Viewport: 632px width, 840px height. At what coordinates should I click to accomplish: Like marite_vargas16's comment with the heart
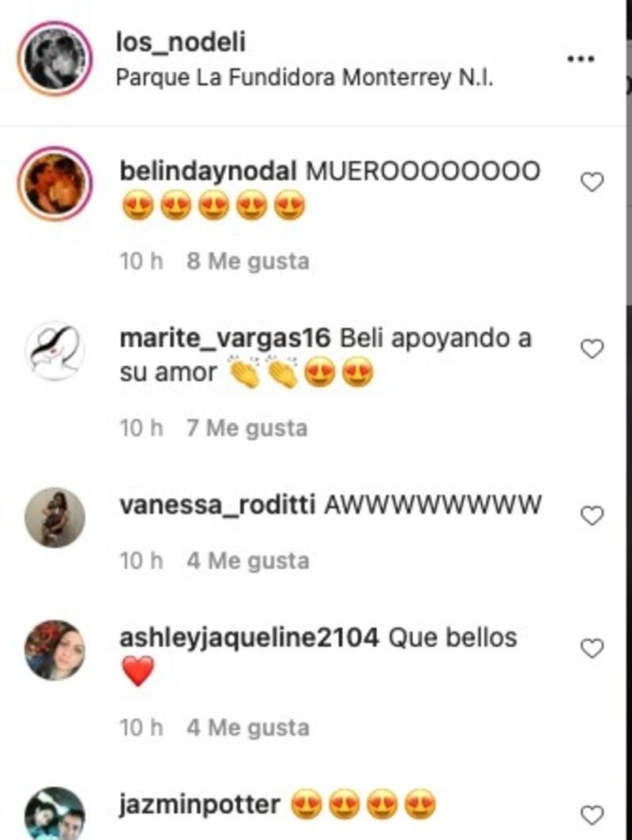[592, 349]
